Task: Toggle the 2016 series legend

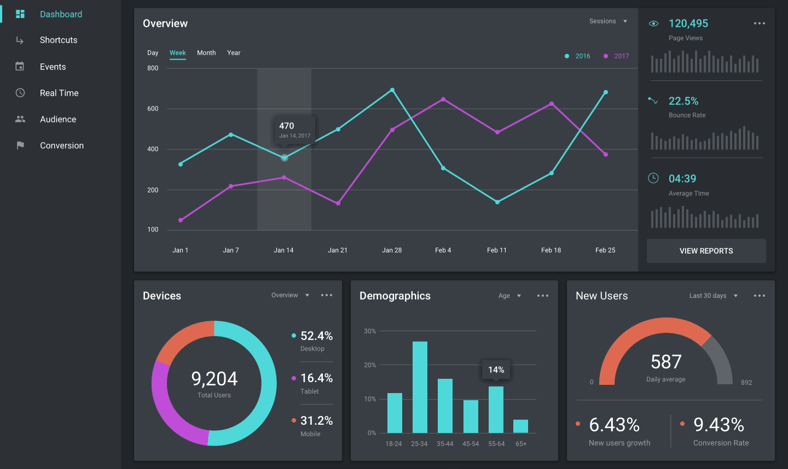Action: point(577,56)
